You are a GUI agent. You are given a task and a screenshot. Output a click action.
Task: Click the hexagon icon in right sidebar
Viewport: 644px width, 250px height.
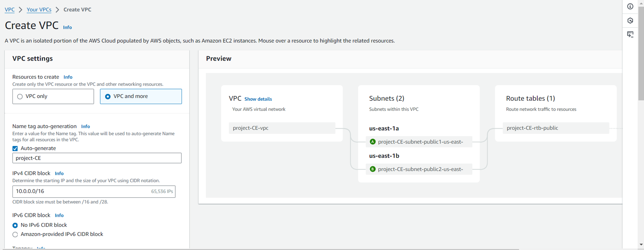click(x=630, y=20)
